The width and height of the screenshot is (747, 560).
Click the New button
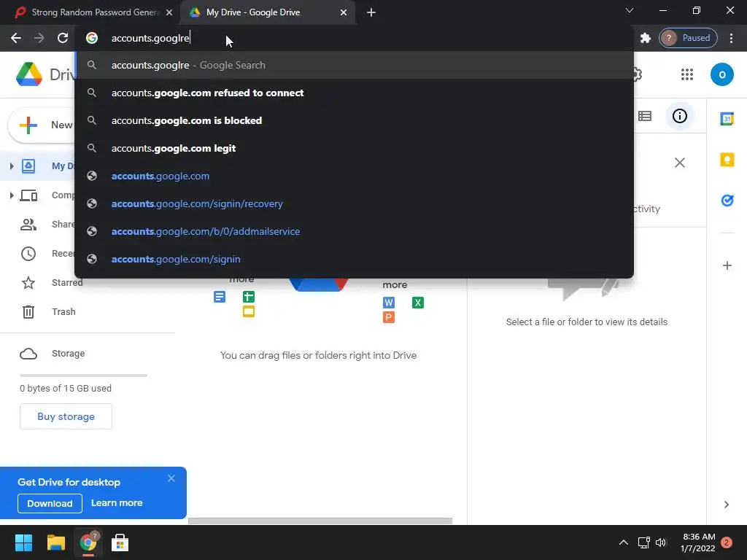(x=42, y=125)
